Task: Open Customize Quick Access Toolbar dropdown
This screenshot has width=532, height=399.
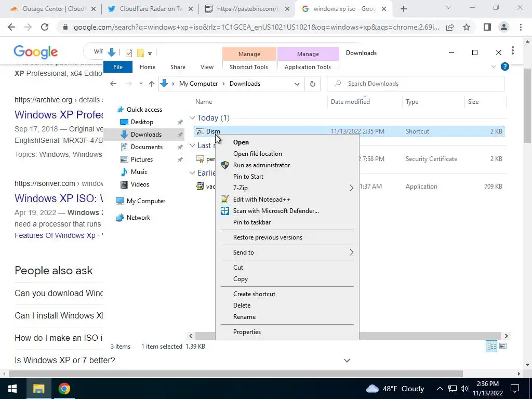Action: (x=150, y=53)
